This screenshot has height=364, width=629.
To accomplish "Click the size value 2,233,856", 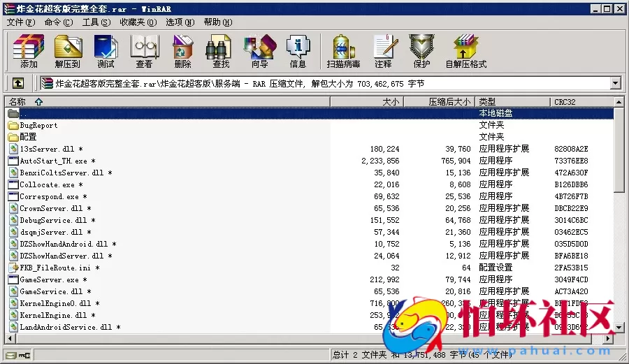I will [x=380, y=161].
